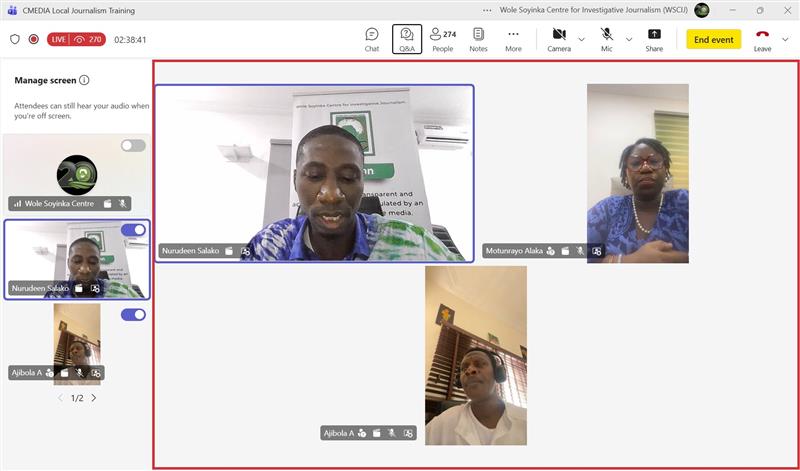
Task: Unmute the Mic
Action: point(607,39)
